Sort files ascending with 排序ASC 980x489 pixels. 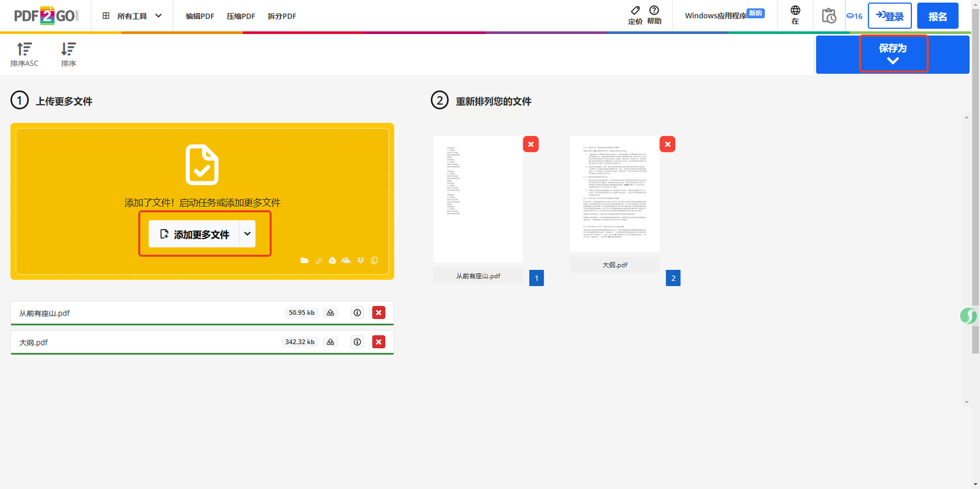coord(24,54)
